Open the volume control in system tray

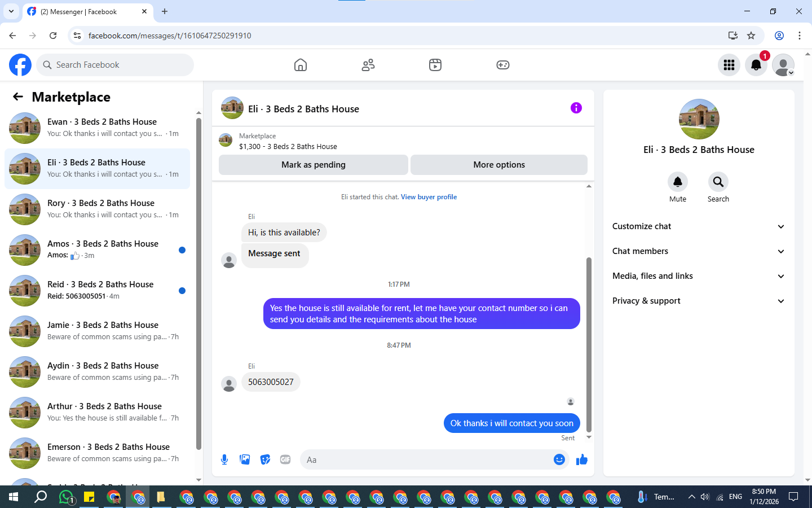705,497
